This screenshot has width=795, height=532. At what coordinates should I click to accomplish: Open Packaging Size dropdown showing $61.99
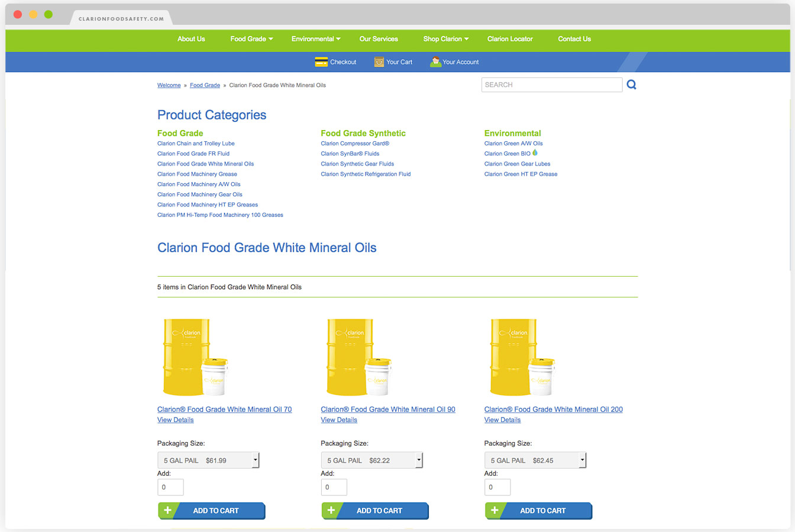click(208, 460)
